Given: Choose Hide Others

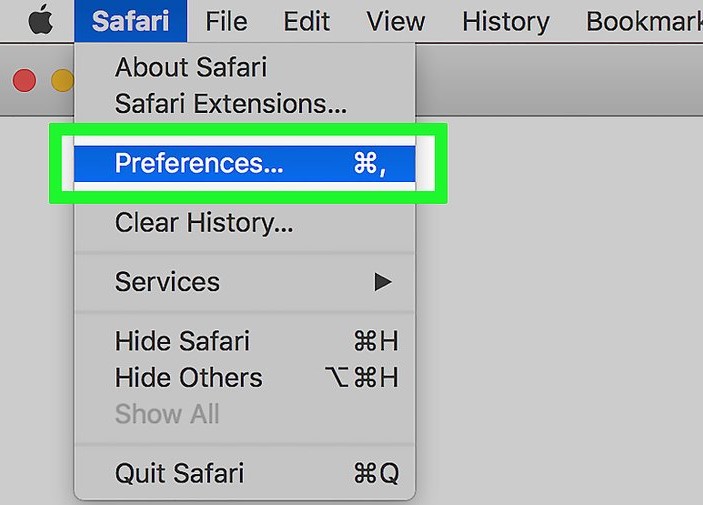Looking at the screenshot, I should pyautogui.click(x=188, y=378).
